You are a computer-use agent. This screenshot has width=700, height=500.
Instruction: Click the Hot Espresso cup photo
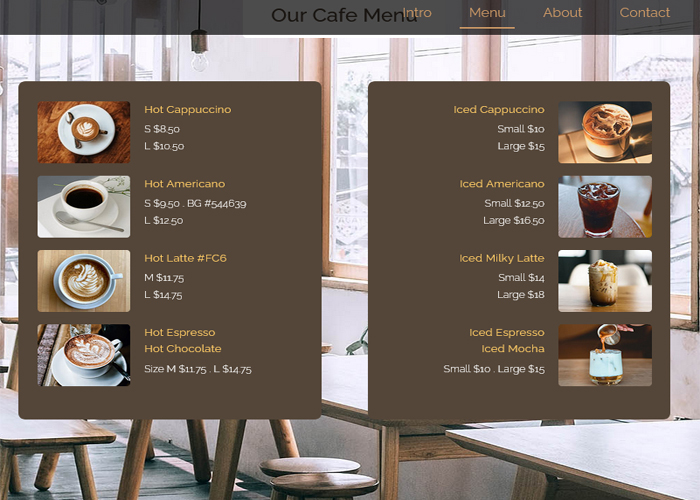pos(84,355)
